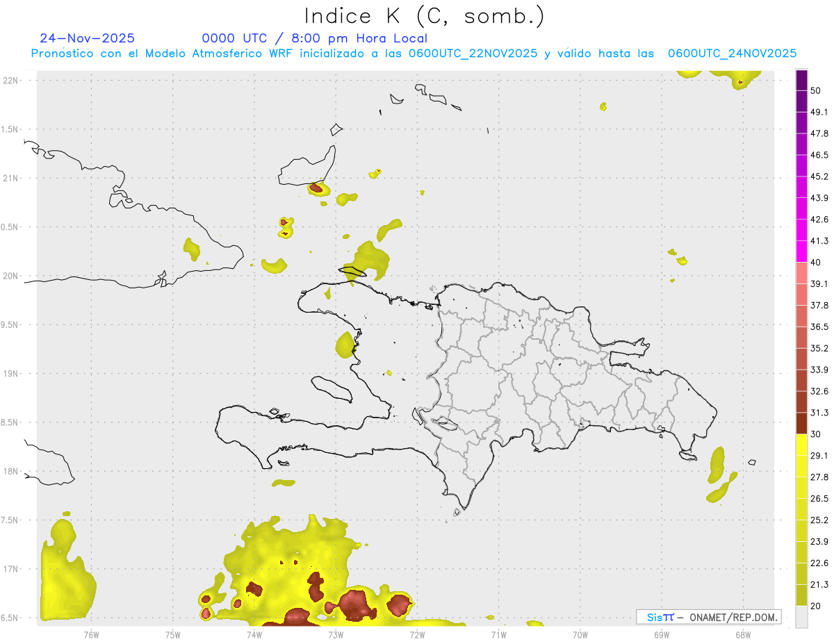834x644 pixels.
Task: Click the colorbar value "21.3"
Action: coord(819,584)
